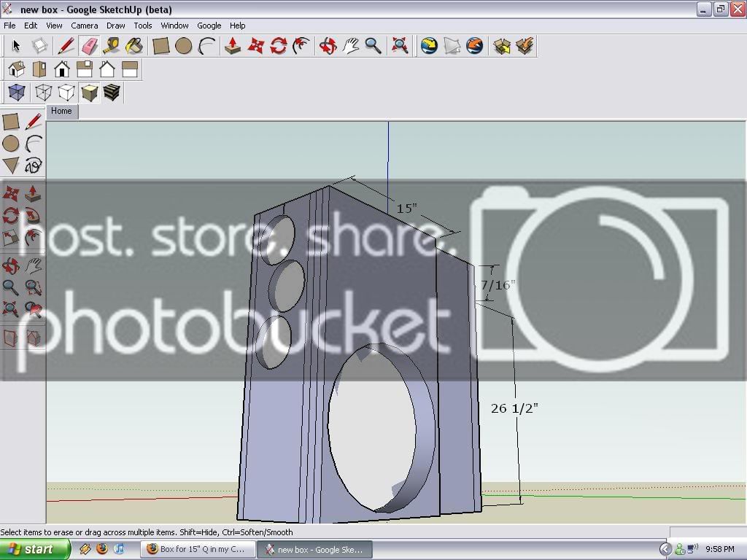Enable Shaded display style cube
Viewport: 747px width, 560px height.
coord(89,93)
